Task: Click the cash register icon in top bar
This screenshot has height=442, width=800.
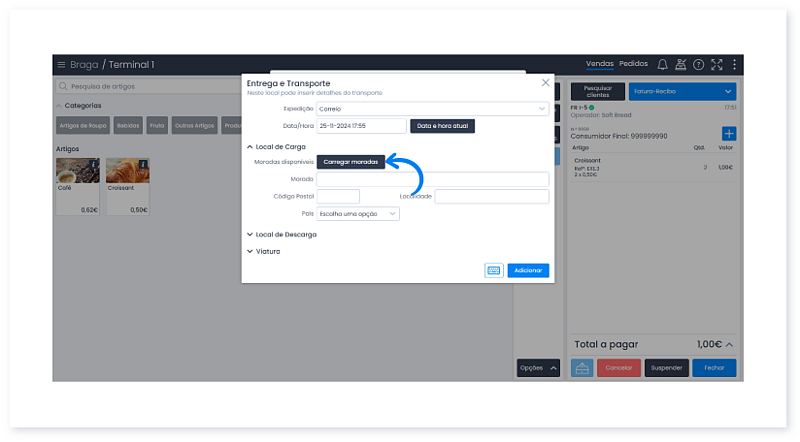Action: 681,64
